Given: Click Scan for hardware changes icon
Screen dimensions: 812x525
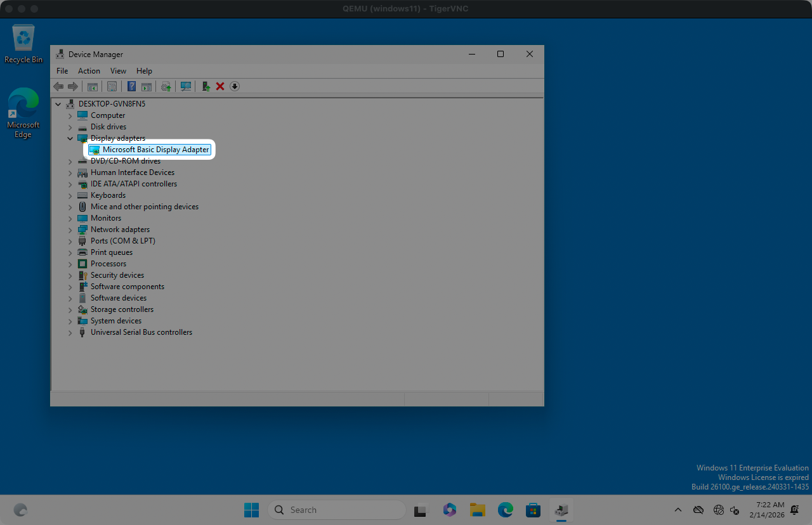Looking at the screenshot, I should [186, 86].
